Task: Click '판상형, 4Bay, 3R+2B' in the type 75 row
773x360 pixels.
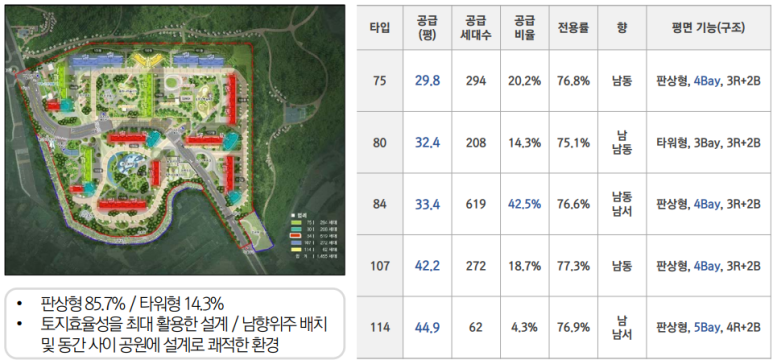Action: [x=708, y=81]
